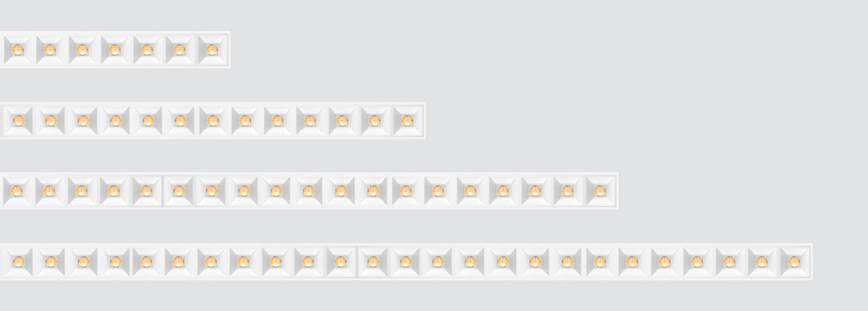Click the right end cap of the bottom fixture

(x=812, y=262)
